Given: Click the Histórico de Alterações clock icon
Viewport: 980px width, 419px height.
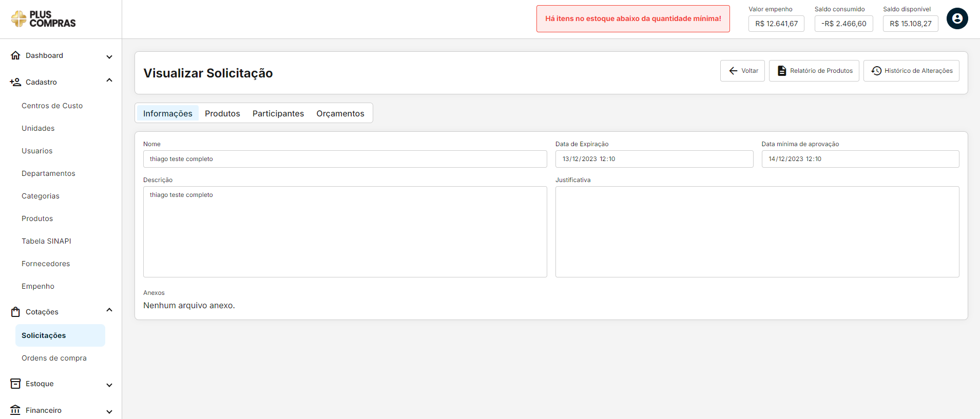Looking at the screenshot, I should (x=876, y=71).
